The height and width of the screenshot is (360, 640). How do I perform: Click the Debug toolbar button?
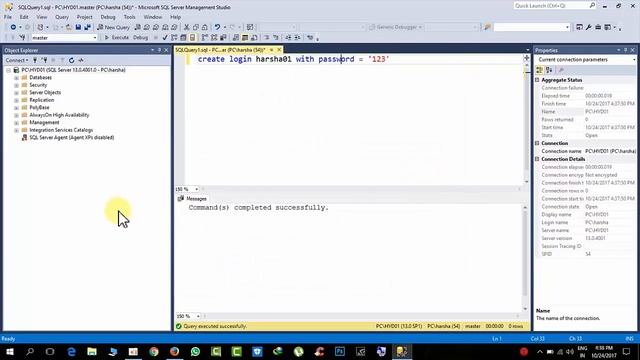[x=140, y=38]
